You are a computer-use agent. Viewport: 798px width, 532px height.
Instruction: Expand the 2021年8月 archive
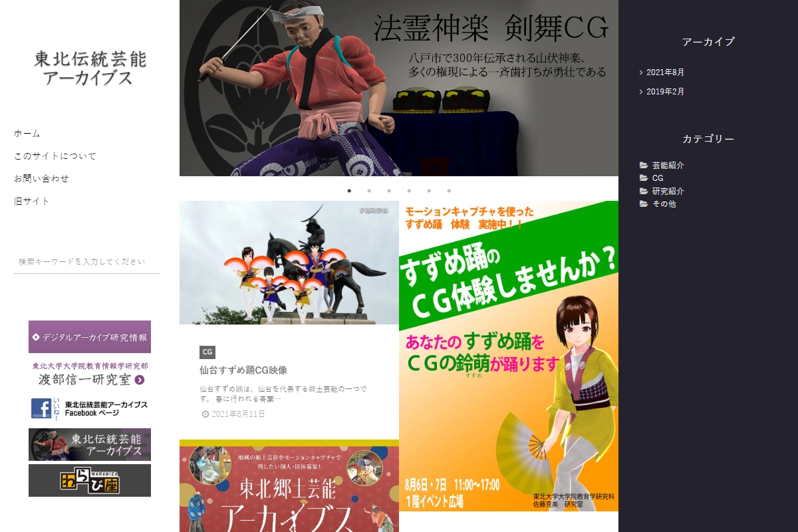click(665, 72)
